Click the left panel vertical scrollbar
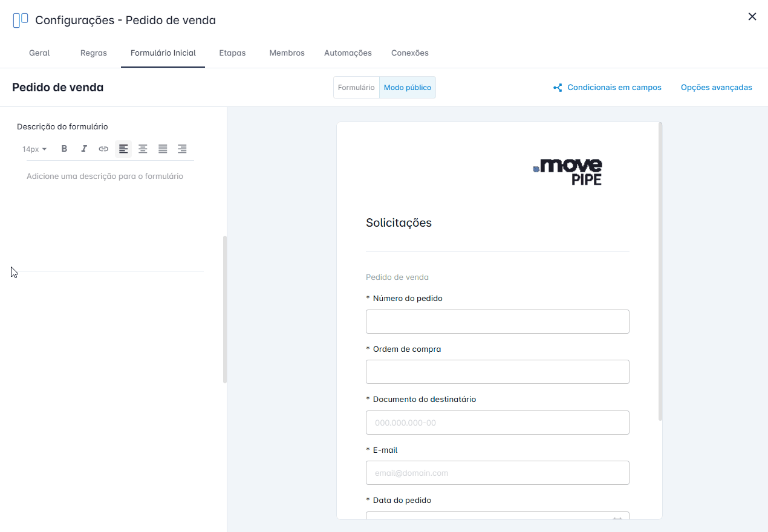The image size is (768, 532). tap(225, 309)
